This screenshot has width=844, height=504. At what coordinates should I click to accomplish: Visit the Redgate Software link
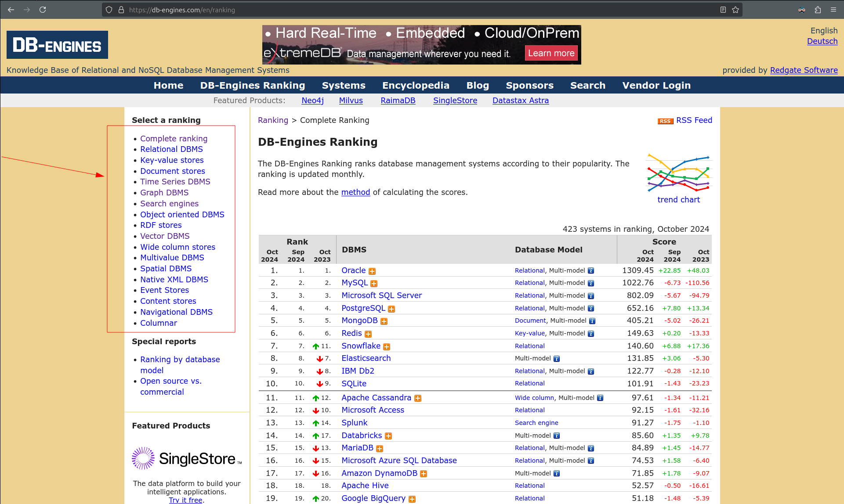(x=804, y=70)
